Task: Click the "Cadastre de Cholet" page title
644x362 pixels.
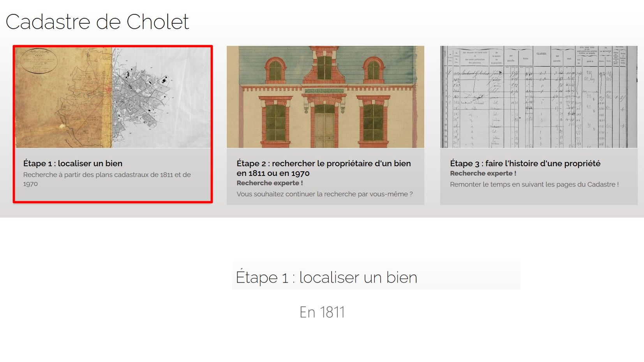Action: click(97, 22)
